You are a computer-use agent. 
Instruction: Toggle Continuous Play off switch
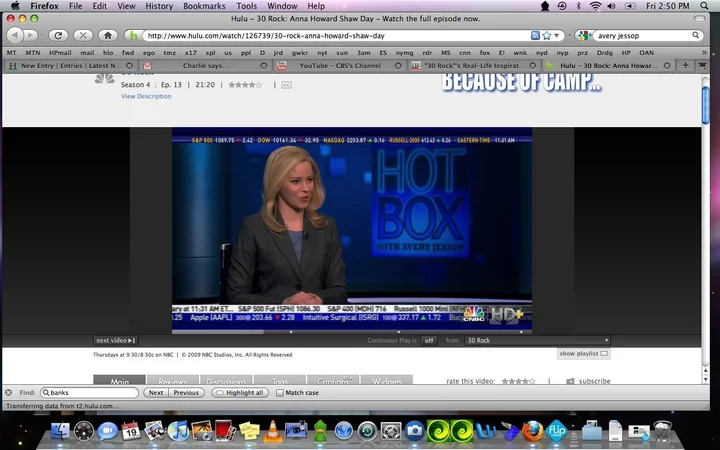[x=428, y=340]
